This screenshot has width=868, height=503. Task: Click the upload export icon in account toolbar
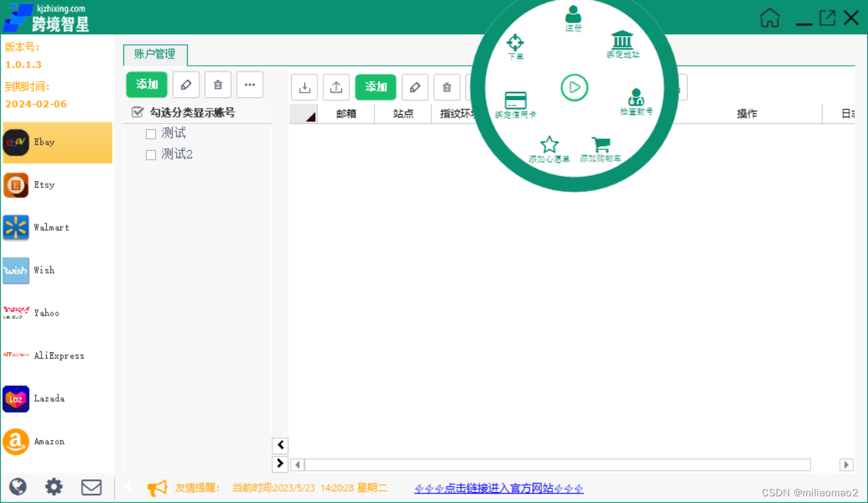tap(337, 87)
